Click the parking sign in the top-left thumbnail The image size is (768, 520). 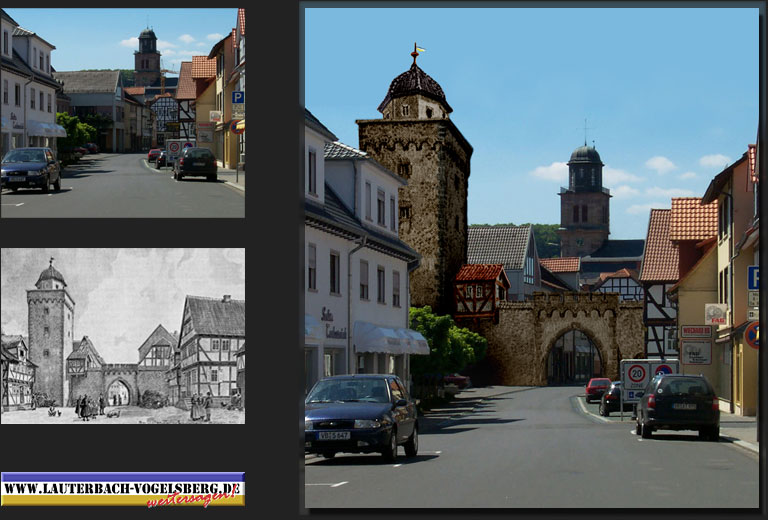(x=238, y=98)
